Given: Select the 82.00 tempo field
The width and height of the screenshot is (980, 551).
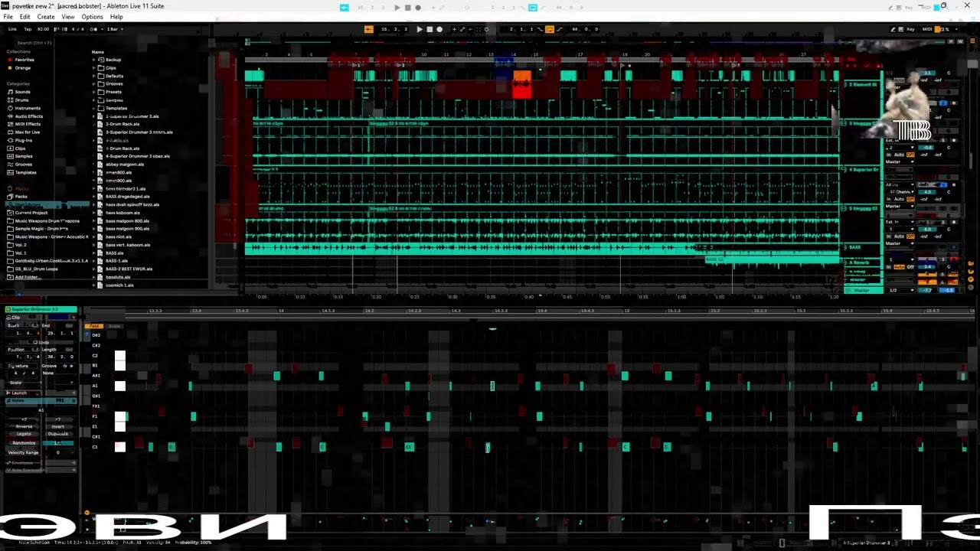Looking at the screenshot, I should (43, 29).
